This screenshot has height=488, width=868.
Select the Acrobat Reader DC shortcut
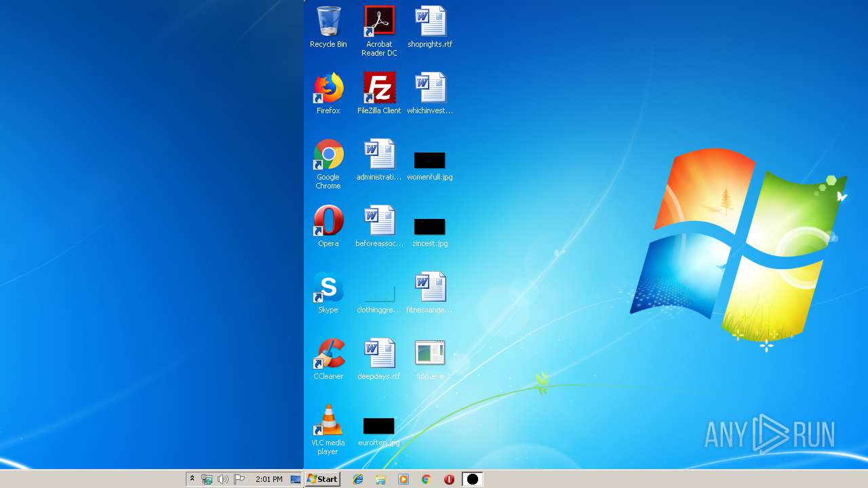[x=379, y=31]
